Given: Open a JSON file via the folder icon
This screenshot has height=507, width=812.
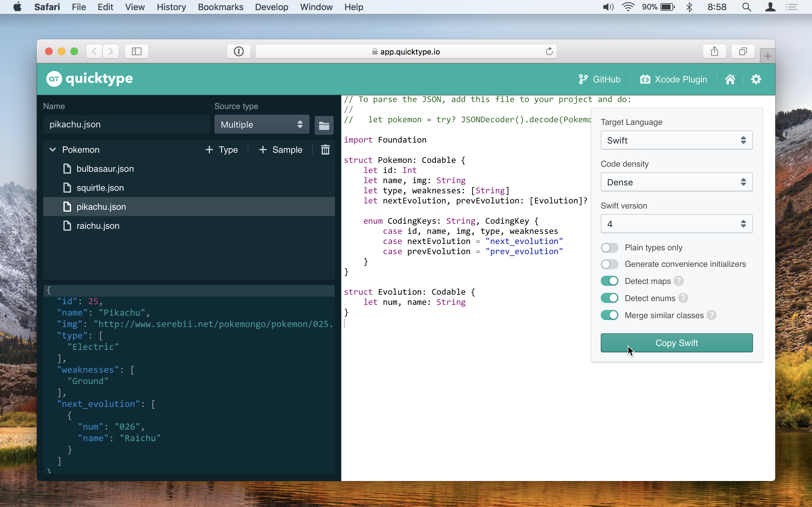Looking at the screenshot, I should (324, 125).
